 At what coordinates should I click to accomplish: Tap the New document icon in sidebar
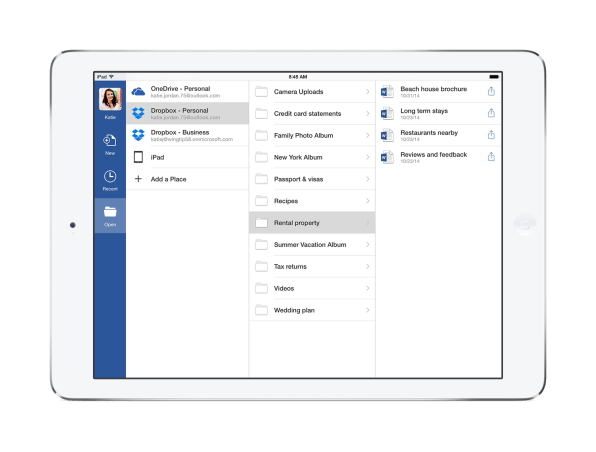pos(110,141)
